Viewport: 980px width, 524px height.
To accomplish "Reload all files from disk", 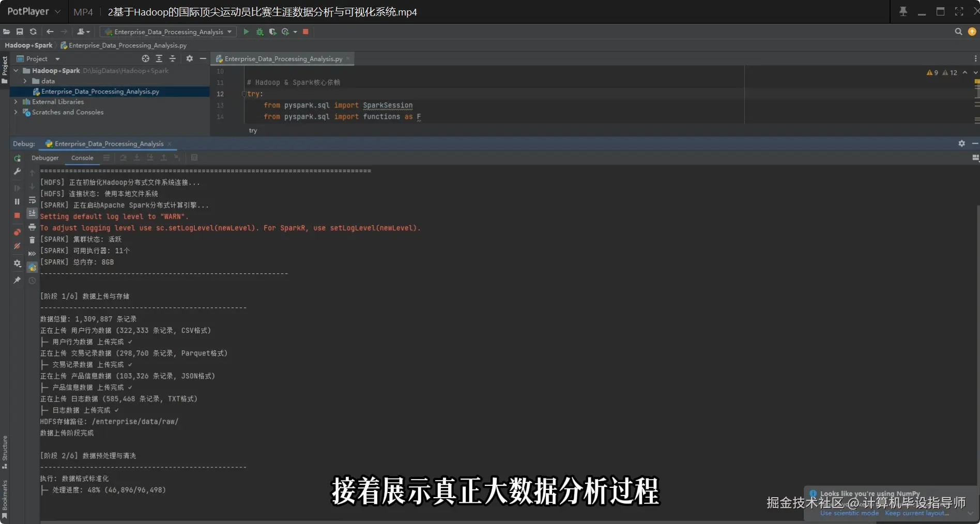I will [33, 32].
